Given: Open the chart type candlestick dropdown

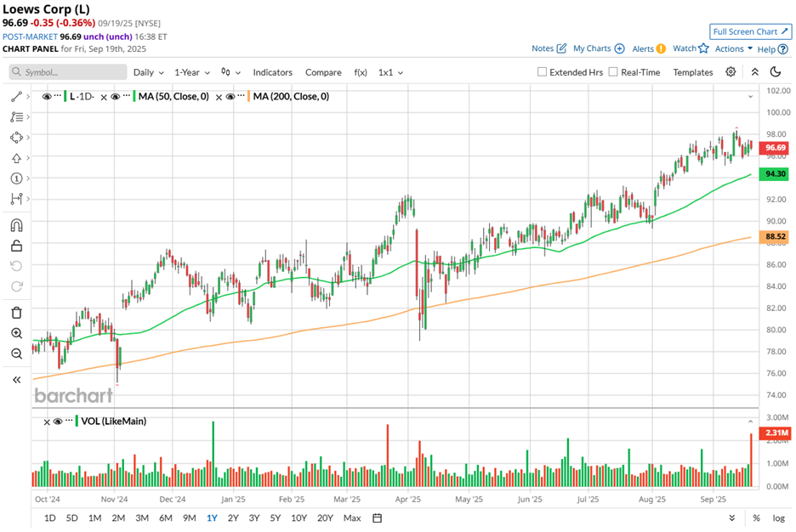Looking at the screenshot, I should [230, 72].
